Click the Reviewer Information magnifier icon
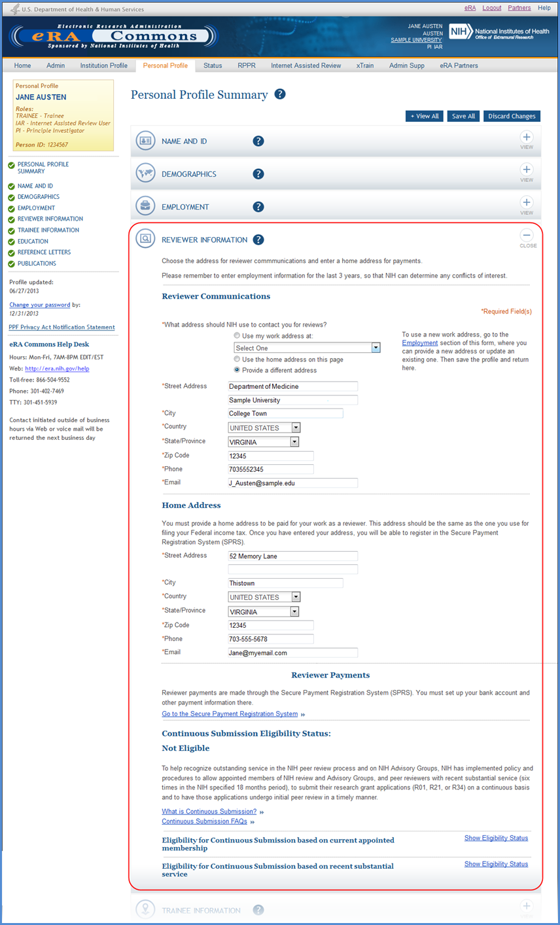The image size is (560, 925). click(x=145, y=239)
